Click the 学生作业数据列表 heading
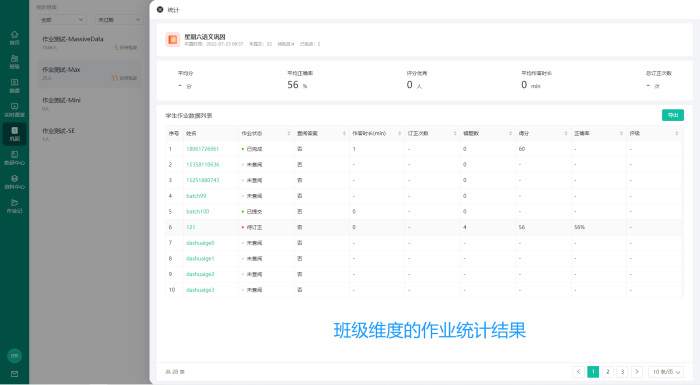The height and width of the screenshot is (385, 700). [x=189, y=116]
